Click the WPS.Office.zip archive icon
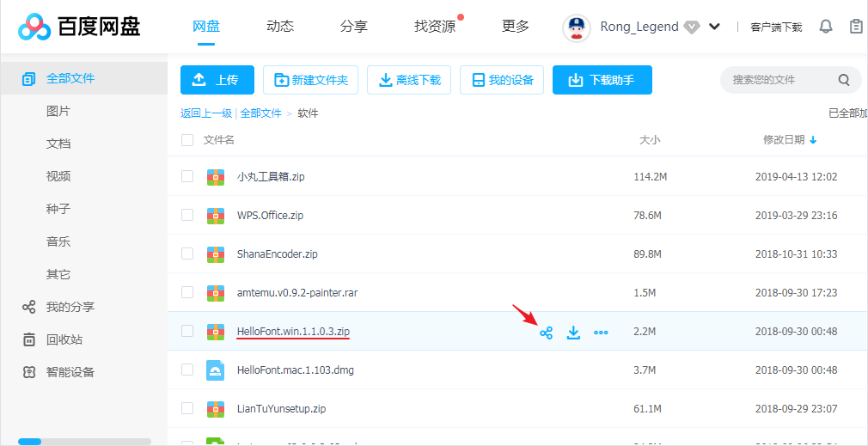The height and width of the screenshot is (446, 868). click(x=216, y=215)
